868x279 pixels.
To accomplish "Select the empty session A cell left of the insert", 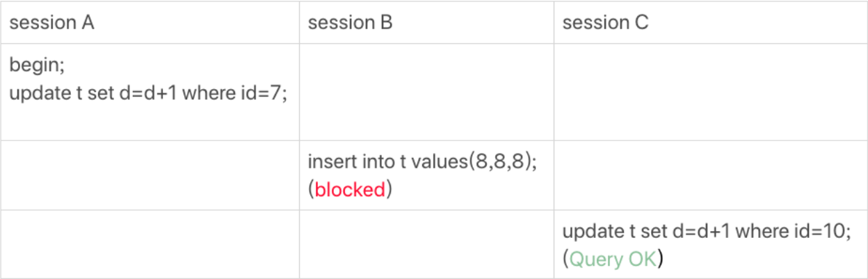I will tap(150, 175).
